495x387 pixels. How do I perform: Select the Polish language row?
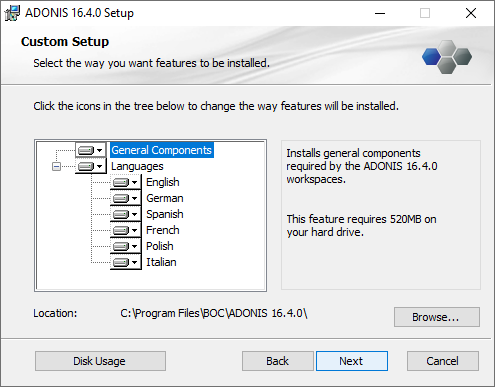160,246
